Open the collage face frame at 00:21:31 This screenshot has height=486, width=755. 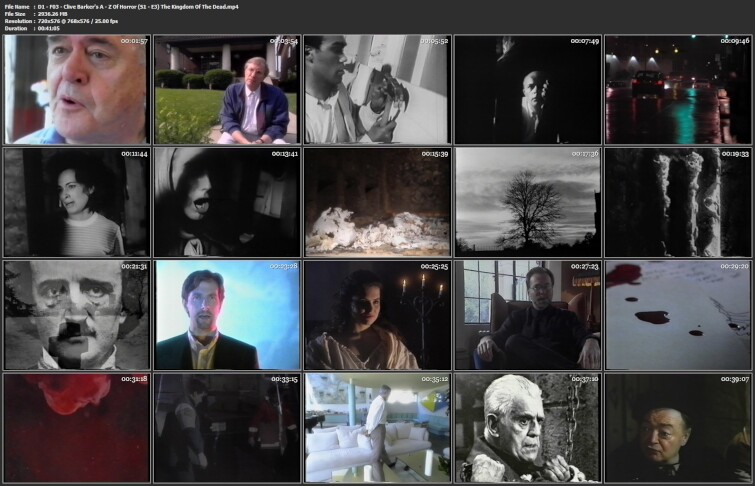click(77, 315)
